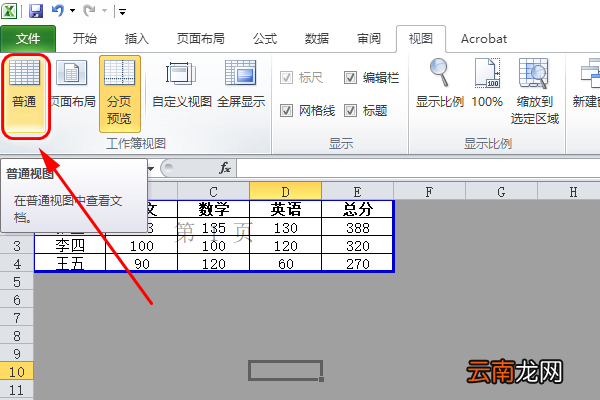The image size is (600, 400).
Task: Select column F header
Action: click(x=429, y=191)
